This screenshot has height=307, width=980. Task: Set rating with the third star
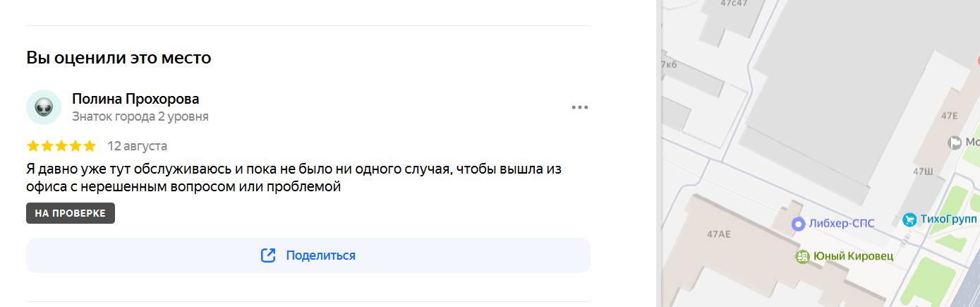tap(61, 146)
